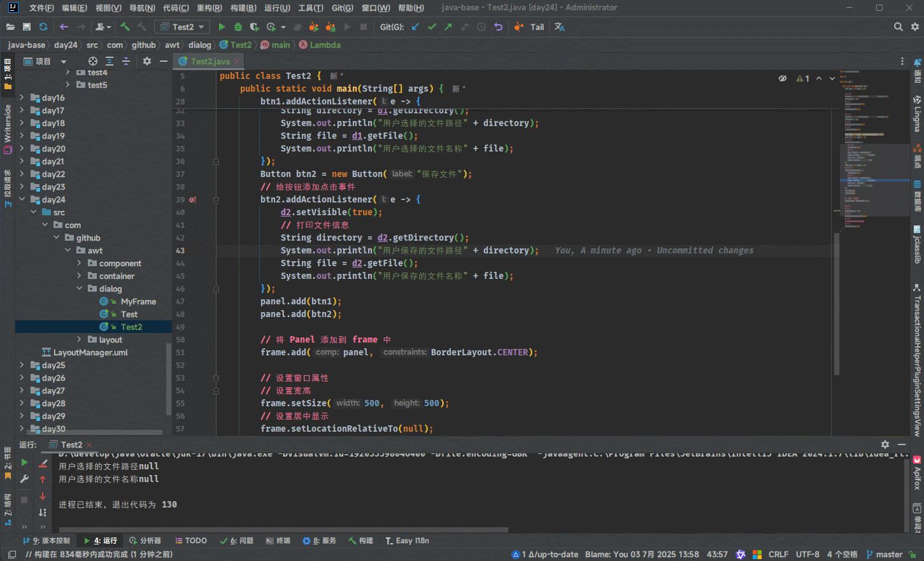Locate the opened file in the project tree
Screen dimensions: 924x561
(x=93, y=61)
